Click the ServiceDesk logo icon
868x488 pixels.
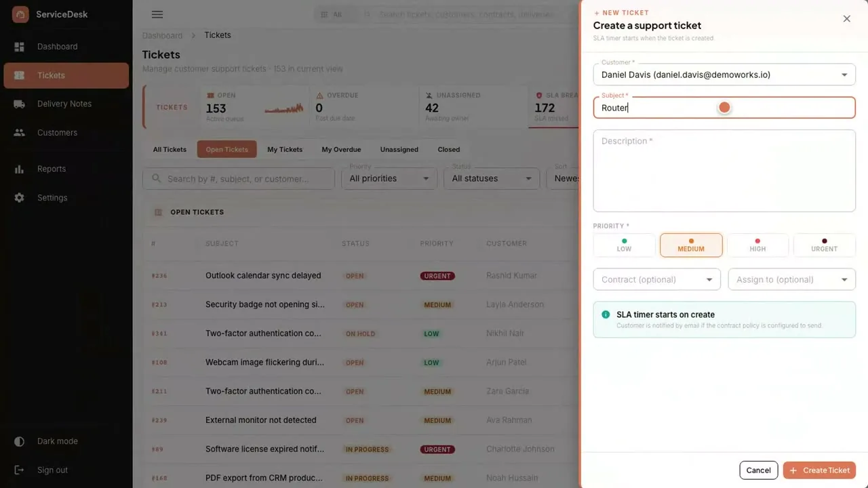pyautogui.click(x=20, y=14)
